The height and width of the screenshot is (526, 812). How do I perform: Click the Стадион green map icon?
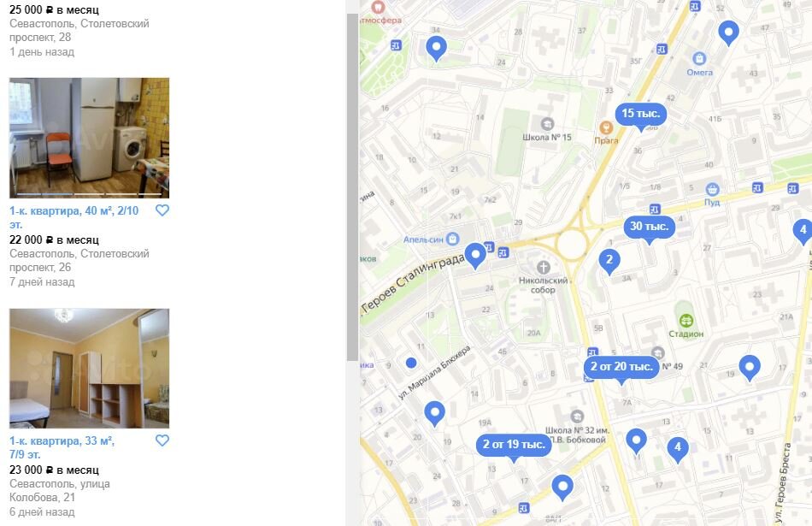tap(686, 320)
